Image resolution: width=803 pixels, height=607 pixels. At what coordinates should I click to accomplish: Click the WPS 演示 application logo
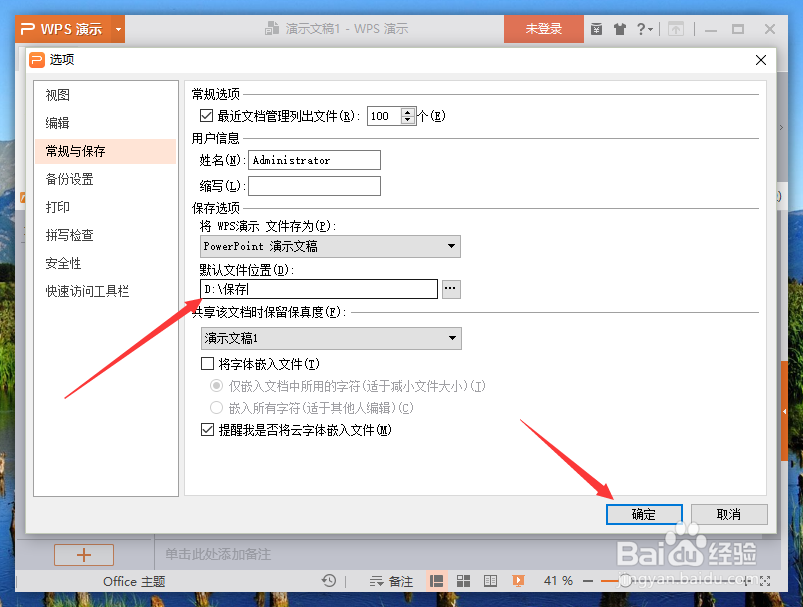pos(63,29)
